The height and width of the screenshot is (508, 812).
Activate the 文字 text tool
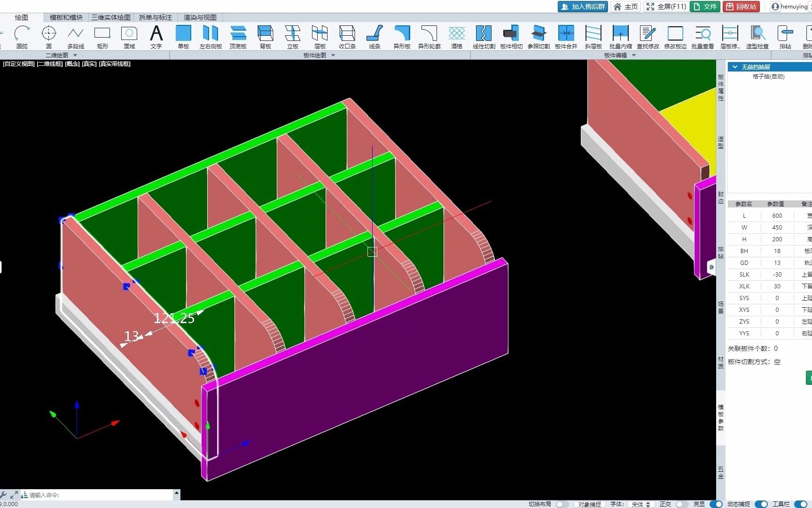tap(156, 37)
